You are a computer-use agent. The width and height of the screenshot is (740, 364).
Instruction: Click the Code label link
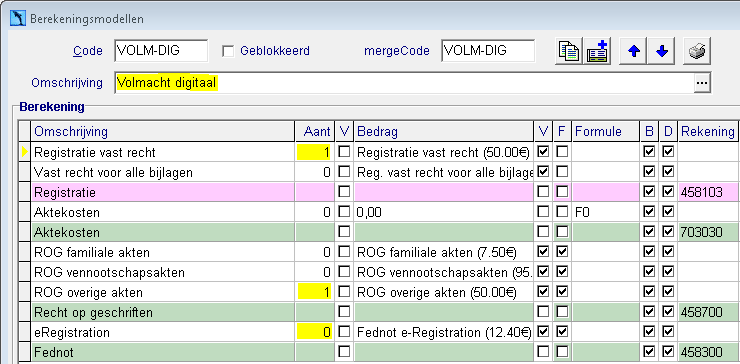tap(88, 51)
